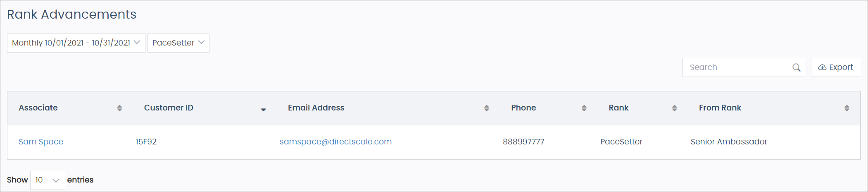Sort by From Rank column arrows
Image resolution: width=868 pixels, height=192 pixels.
[847, 108]
